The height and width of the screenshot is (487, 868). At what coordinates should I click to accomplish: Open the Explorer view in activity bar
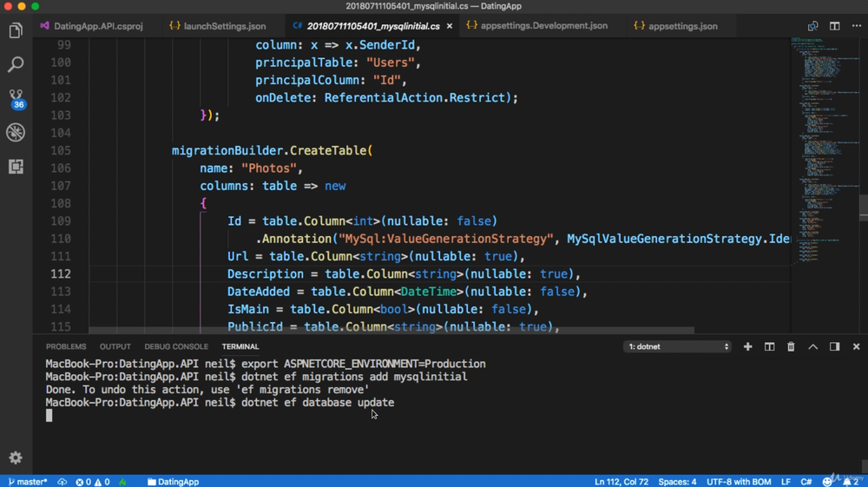tap(16, 31)
